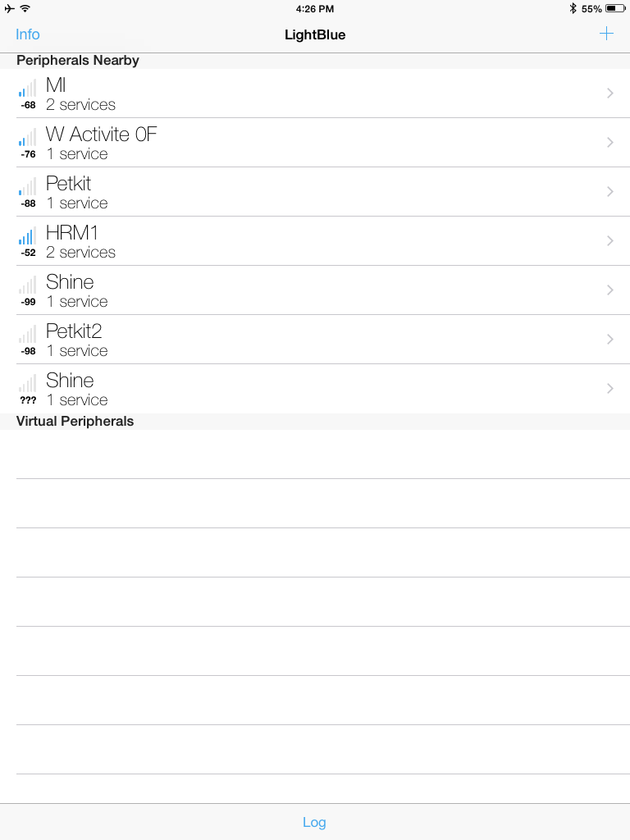Select the W Activite 0F peripheral
Screen dimensions: 630x840
tap(315, 143)
